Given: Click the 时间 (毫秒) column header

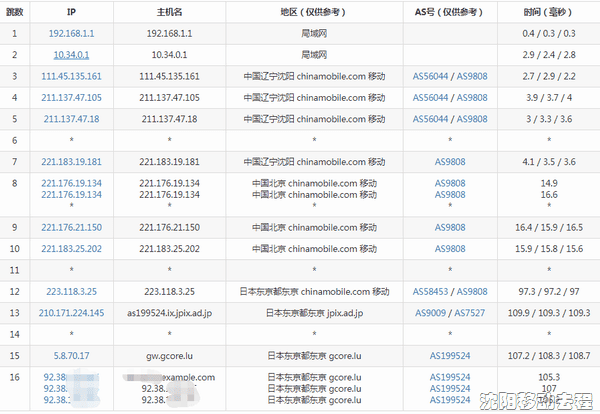Looking at the screenshot, I should [x=548, y=12].
